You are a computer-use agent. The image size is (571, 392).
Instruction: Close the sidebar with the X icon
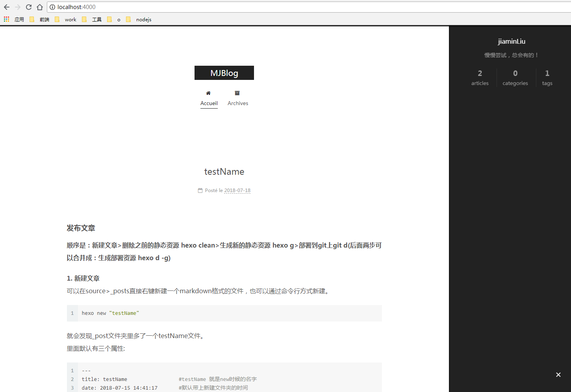click(x=558, y=375)
